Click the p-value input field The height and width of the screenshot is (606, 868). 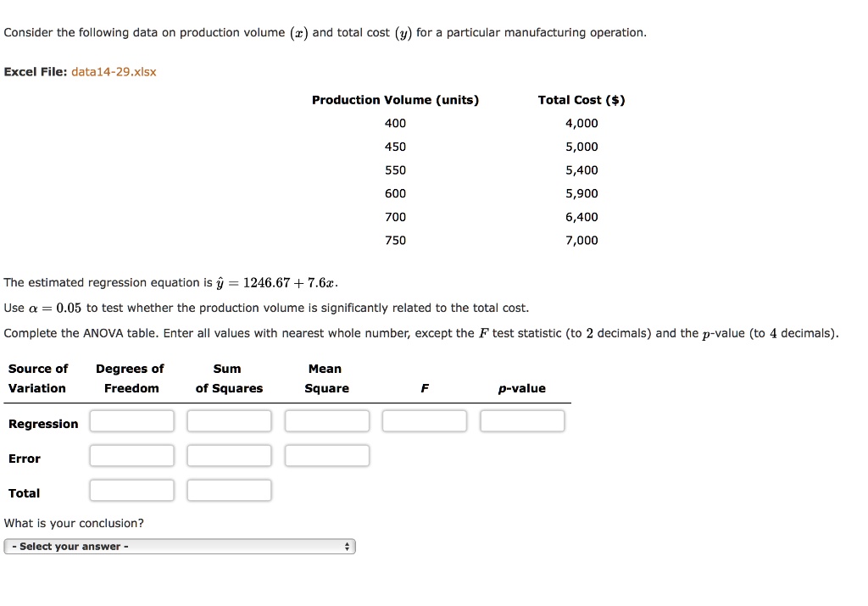522,420
